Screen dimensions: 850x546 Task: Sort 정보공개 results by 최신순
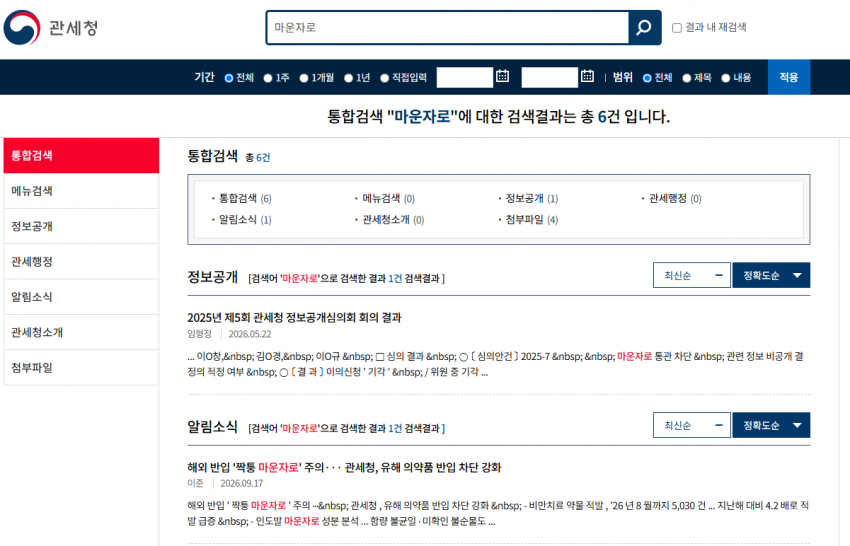pyautogui.click(x=692, y=275)
